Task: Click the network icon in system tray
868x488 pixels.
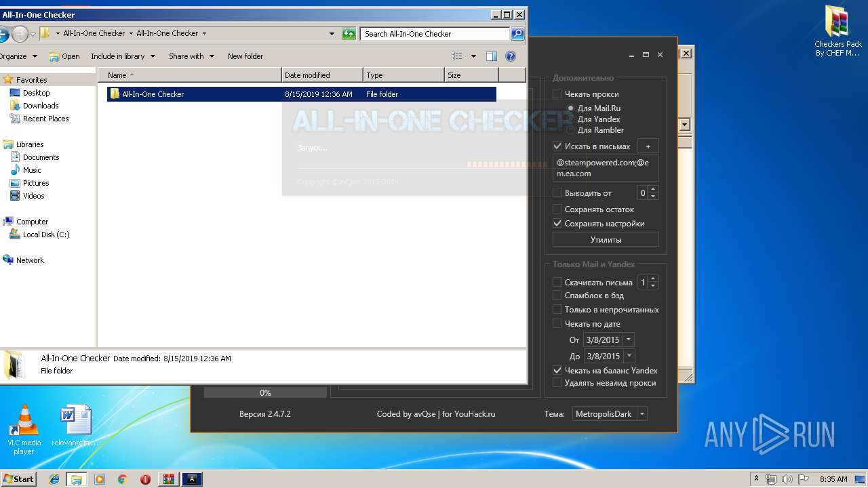Action: pyautogui.click(x=771, y=479)
